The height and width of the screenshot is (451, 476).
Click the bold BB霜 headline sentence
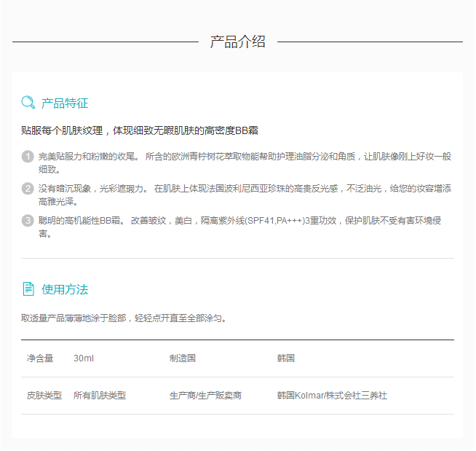pos(140,131)
